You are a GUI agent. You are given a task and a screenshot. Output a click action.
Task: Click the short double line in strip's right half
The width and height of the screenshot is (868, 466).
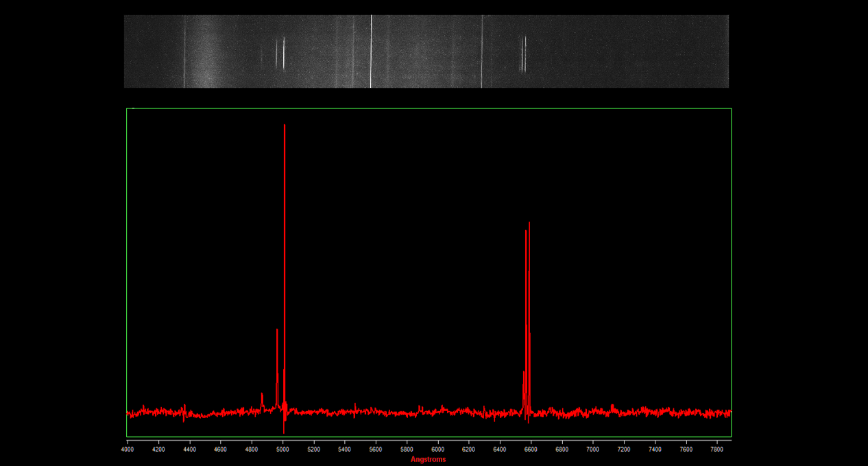pyautogui.click(x=524, y=54)
